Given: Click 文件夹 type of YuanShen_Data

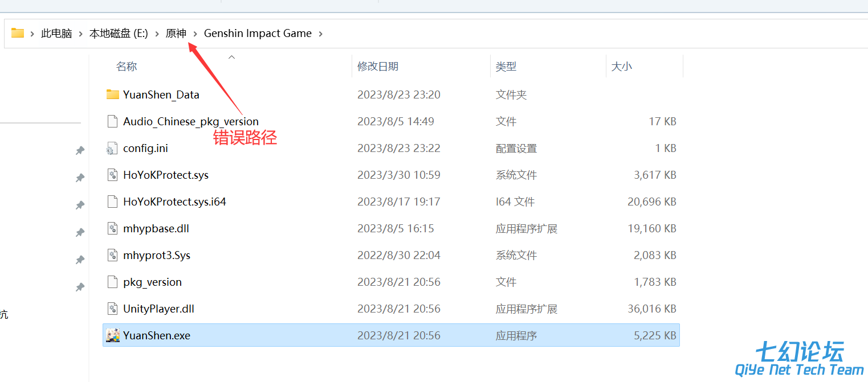Looking at the screenshot, I should [x=511, y=95].
